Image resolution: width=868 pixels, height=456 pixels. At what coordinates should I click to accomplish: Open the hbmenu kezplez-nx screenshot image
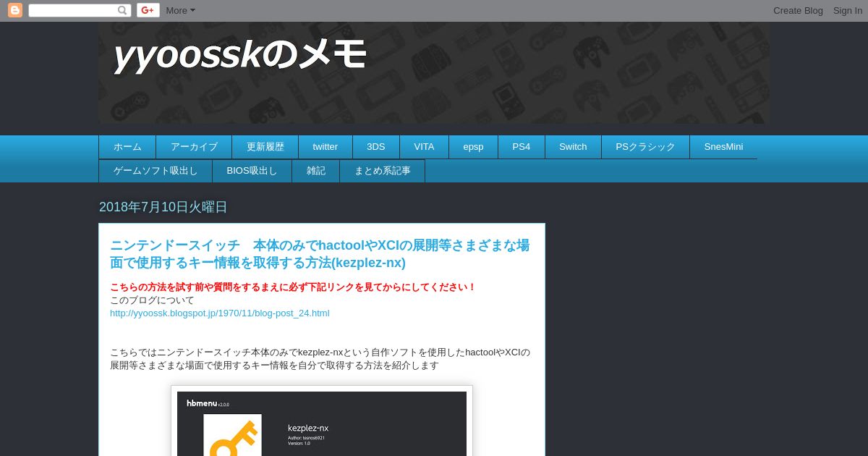(x=322, y=421)
